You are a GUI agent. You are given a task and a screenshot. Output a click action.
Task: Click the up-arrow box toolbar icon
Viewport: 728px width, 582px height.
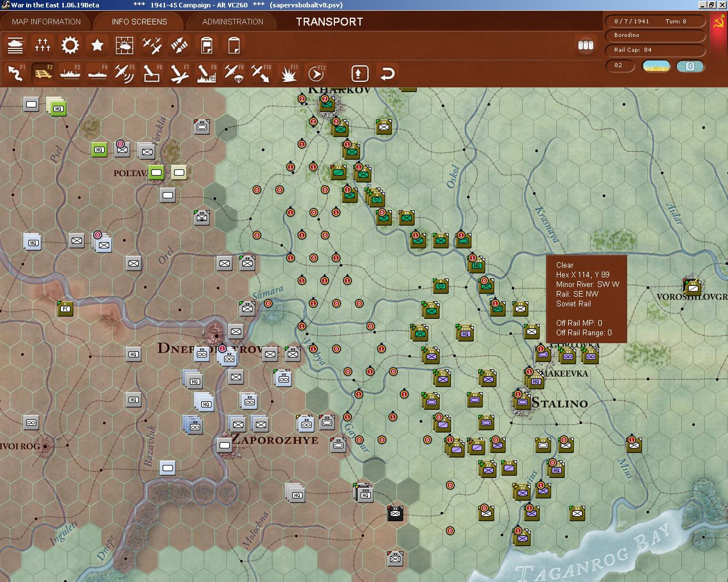pyautogui.click(x=359, y=73)
